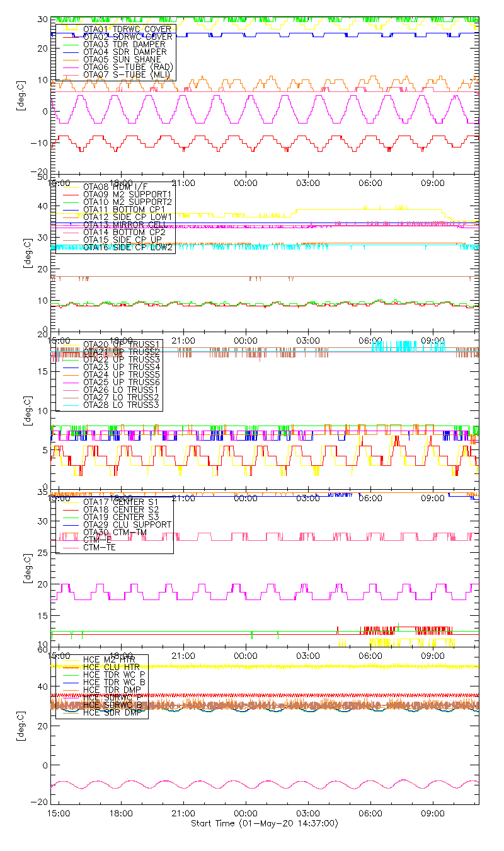Click the OTA25 UP TRUSS6 legend entry
This screenshot has width=504, height=851.
(x=122, y=382)
